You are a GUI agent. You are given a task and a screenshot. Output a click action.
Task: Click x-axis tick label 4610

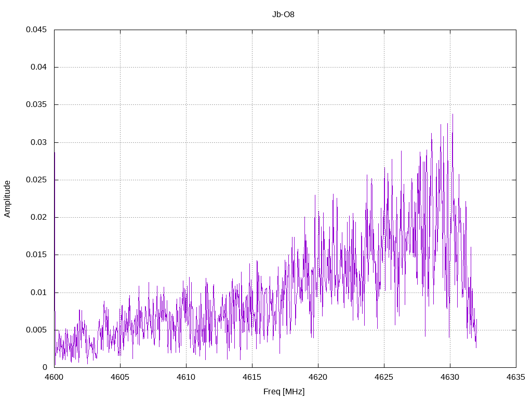pyautogui.click(x=186, y=377)
